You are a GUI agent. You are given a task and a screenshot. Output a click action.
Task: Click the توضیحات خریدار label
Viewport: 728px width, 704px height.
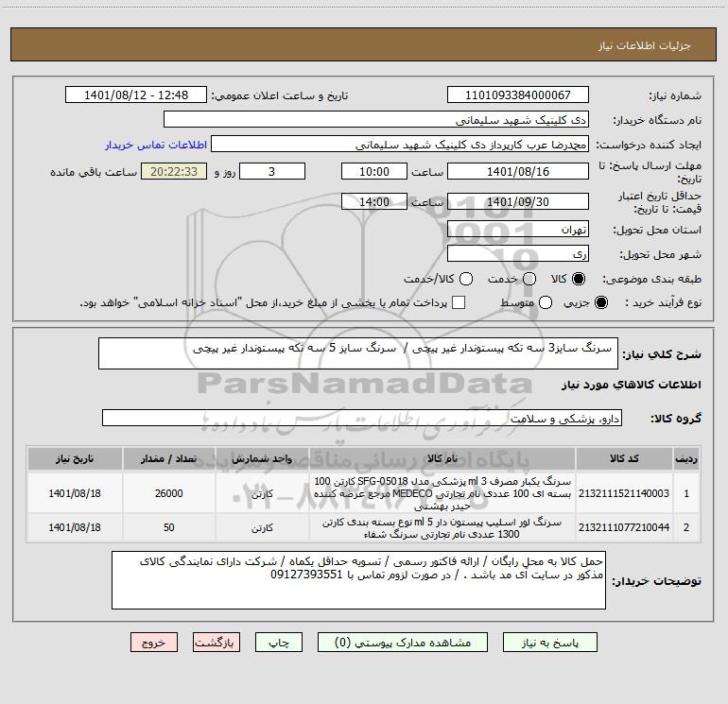coord(656,580)
